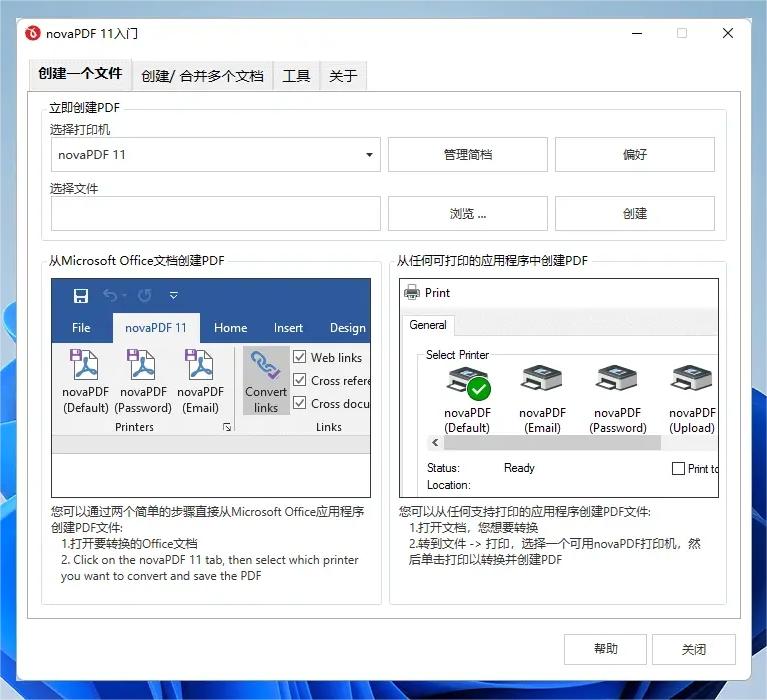
Task: Click Home ribbon tab in preview
Action: [230, 328]
